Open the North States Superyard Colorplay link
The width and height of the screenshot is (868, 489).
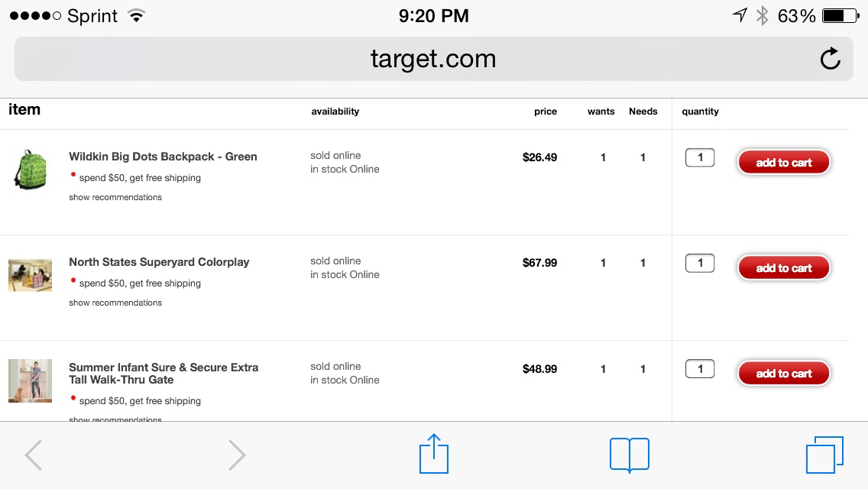159,262
